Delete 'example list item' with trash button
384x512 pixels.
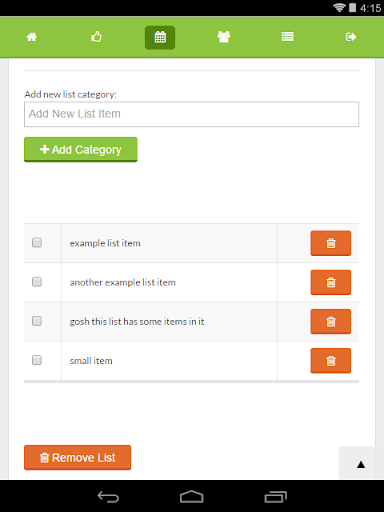click(331, 243)
